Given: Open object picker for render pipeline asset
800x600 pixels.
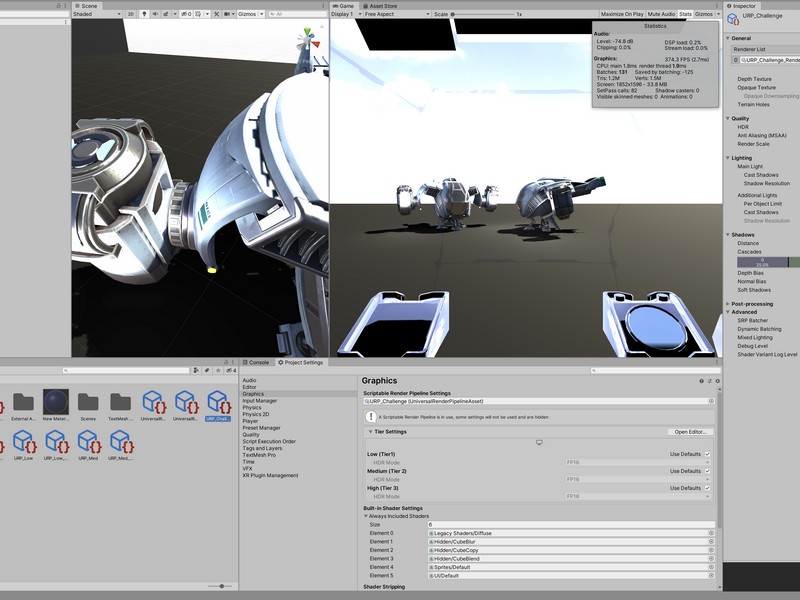Looking at the screenshot, I should (711, 401).
